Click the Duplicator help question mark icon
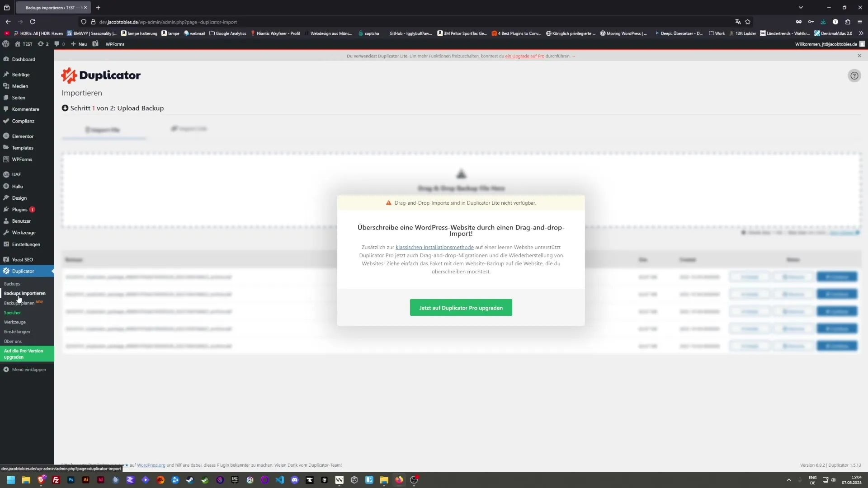The height and width of the screenshot is (488, 868). point(854,75)
